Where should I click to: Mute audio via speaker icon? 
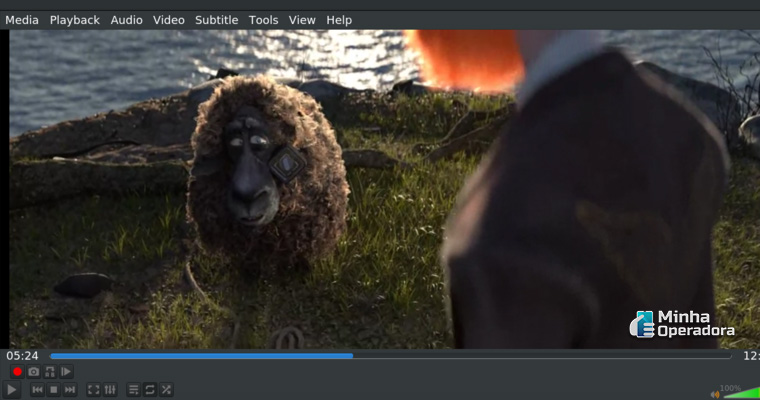click(715, 393)
